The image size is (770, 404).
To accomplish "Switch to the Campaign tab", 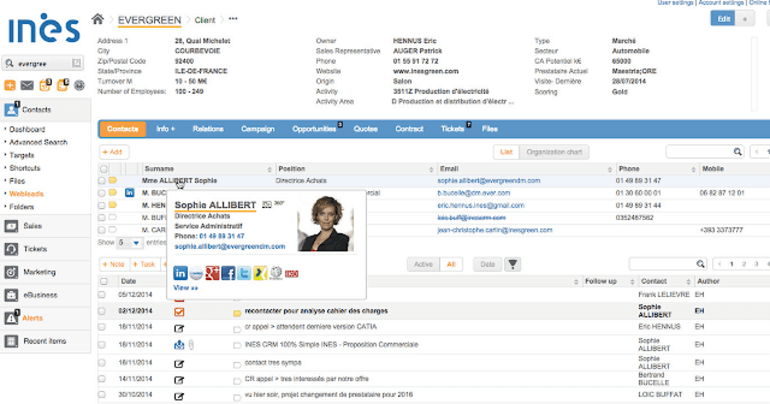I will click(x=258, y=129).
